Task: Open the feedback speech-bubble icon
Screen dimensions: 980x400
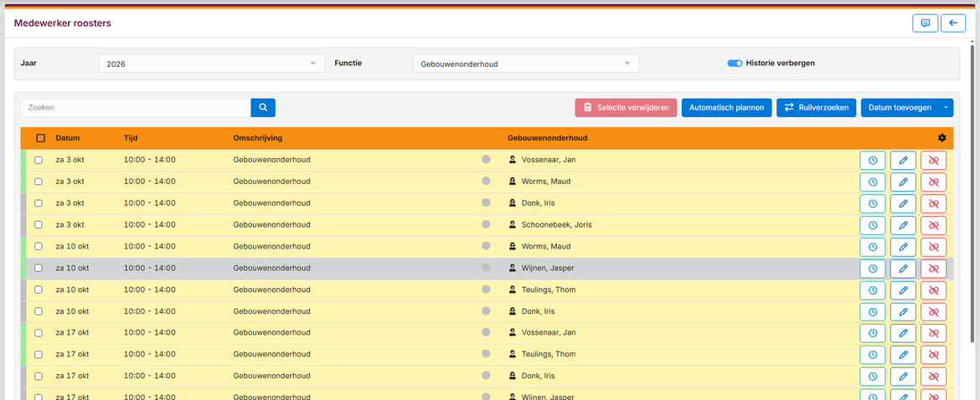Action: point(926,23)
